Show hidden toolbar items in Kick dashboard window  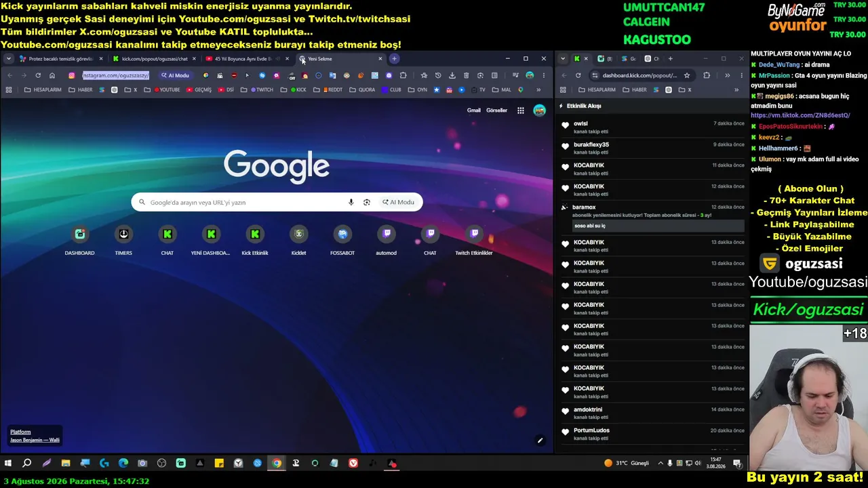pos(727,75)
